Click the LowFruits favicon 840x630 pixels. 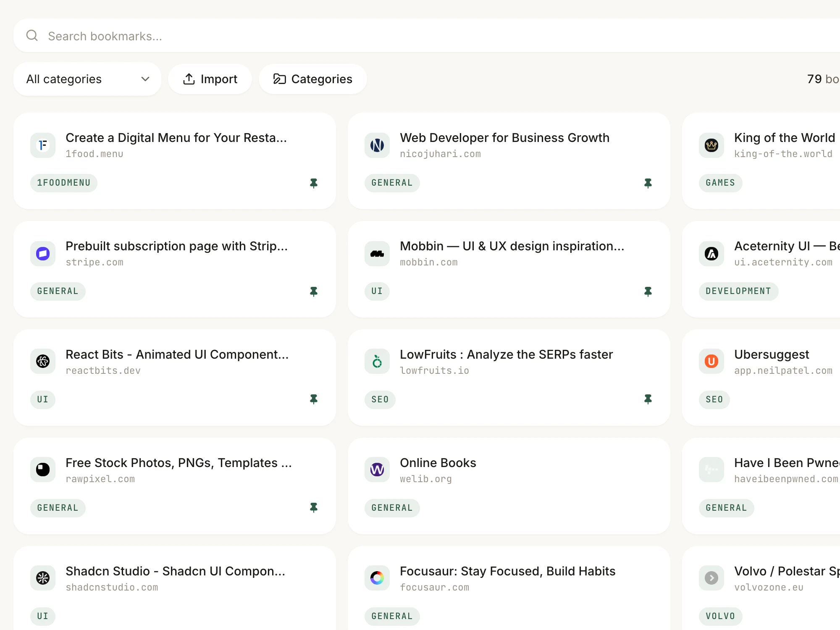click(x=377, y=361)
